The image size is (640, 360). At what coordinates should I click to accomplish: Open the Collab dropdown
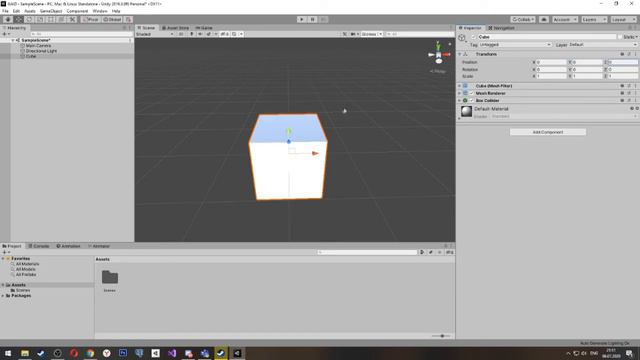click(523, 19)
